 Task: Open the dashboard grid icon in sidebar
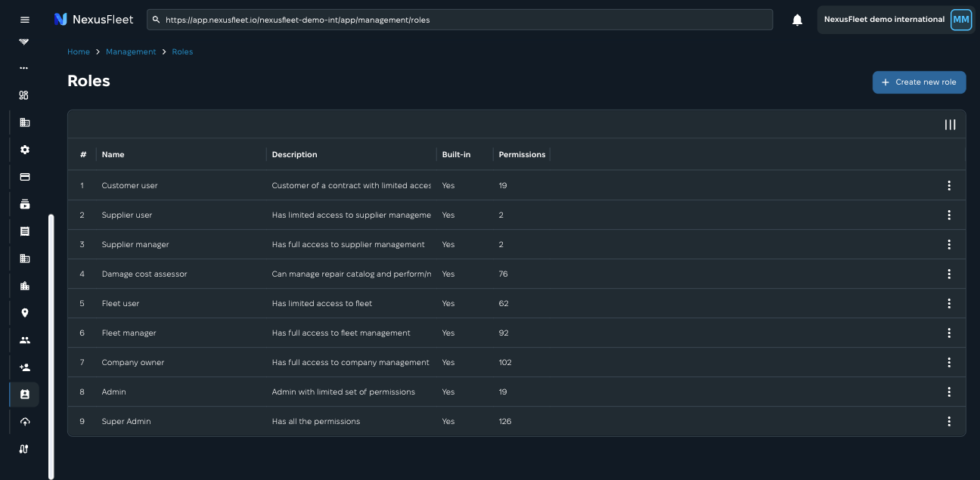pyautogui.click(x=23, y=94)
